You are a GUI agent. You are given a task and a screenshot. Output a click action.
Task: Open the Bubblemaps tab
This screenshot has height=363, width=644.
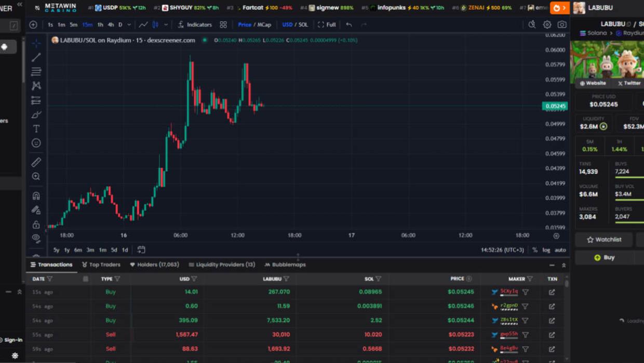click(x=285, y=265)
